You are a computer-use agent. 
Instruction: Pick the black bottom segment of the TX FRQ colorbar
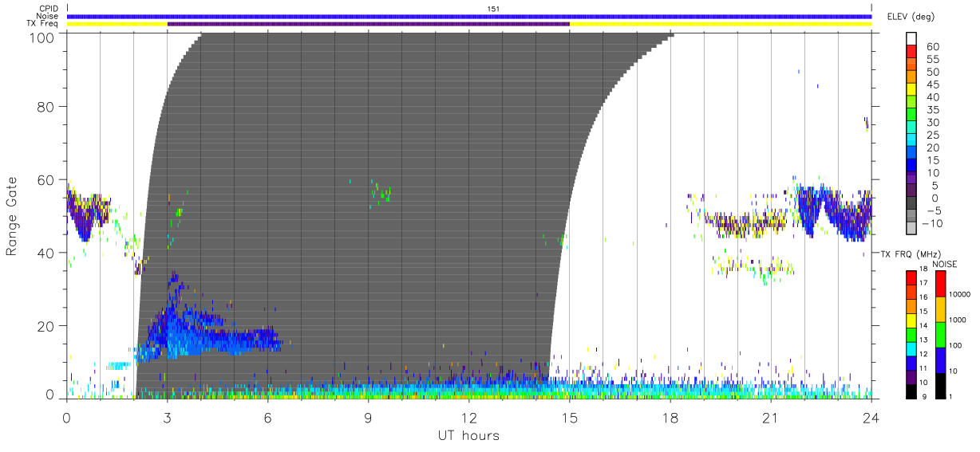(911, 391)
